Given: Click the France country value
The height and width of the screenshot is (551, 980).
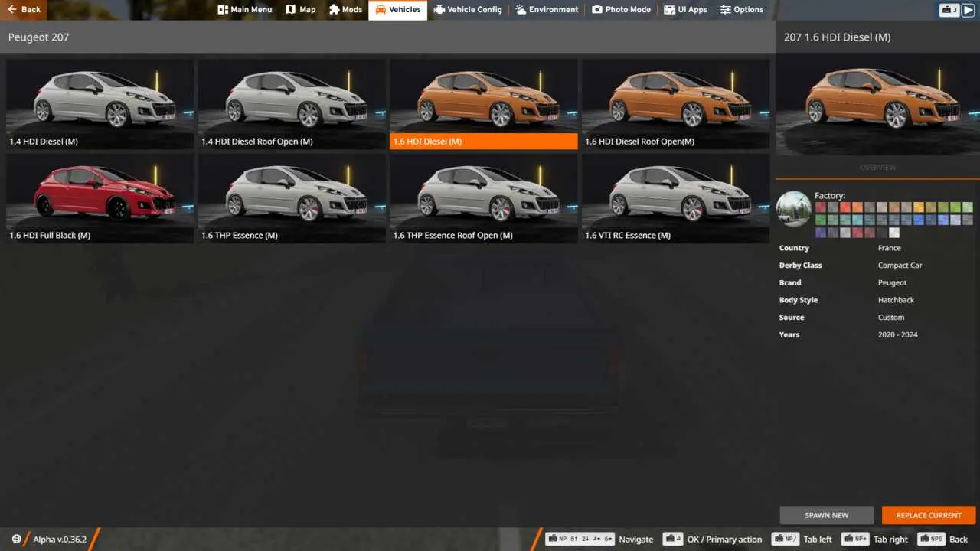Looking at the screenshot, I should pyautogui.click(x=890, y=248).
